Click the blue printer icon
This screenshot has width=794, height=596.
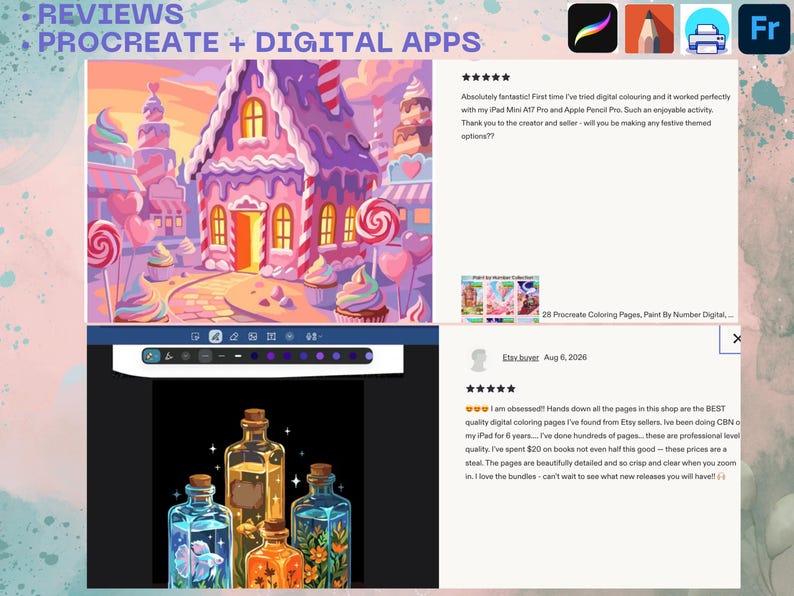tap(706, 29)
